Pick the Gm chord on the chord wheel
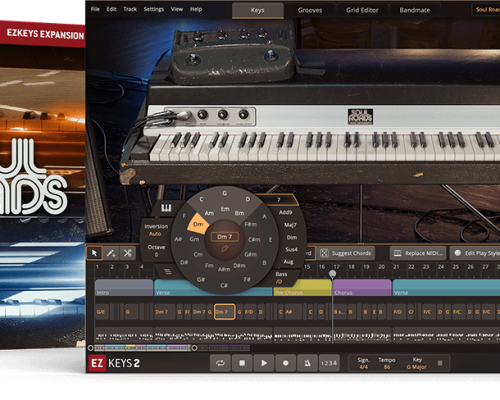 click(x=194, y=239)
